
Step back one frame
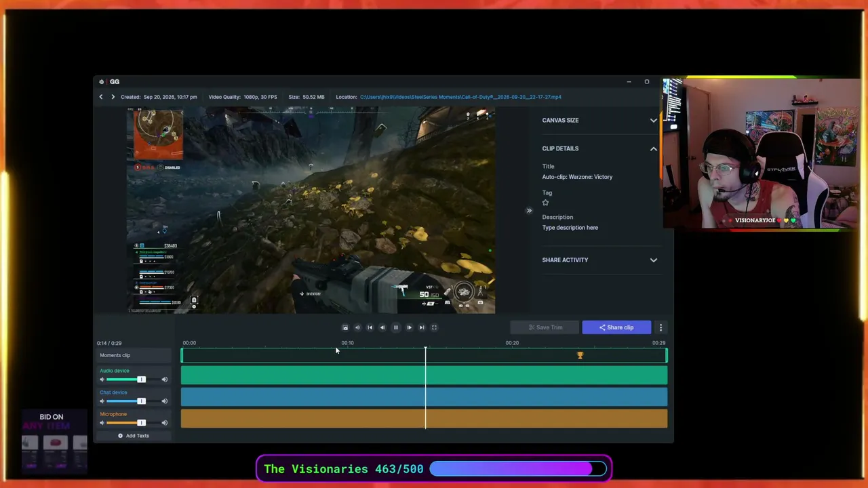[x=382, y=327]
